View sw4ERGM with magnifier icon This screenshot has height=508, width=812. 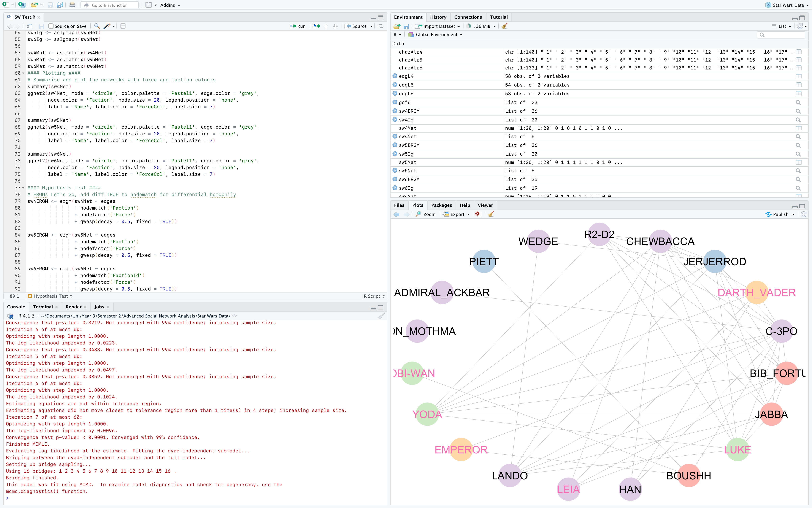click(x=798, y=111)
